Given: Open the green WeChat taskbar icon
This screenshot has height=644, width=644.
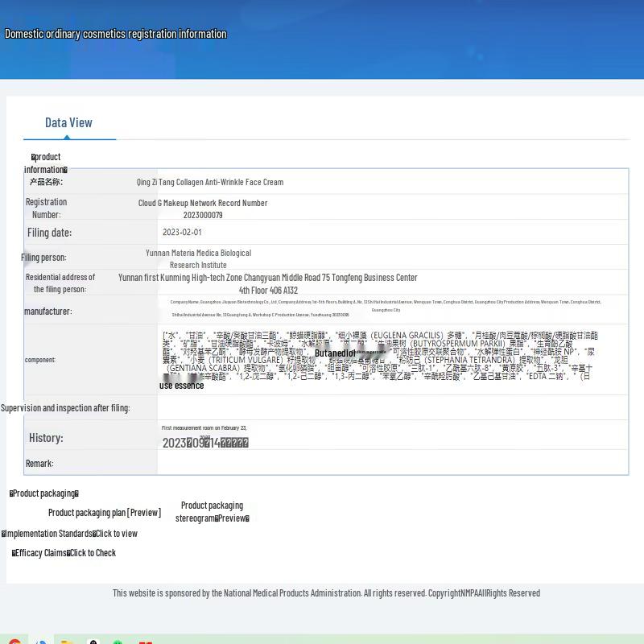Looking at the screenshot, I should pyautogui.click(x=118, y=642).
